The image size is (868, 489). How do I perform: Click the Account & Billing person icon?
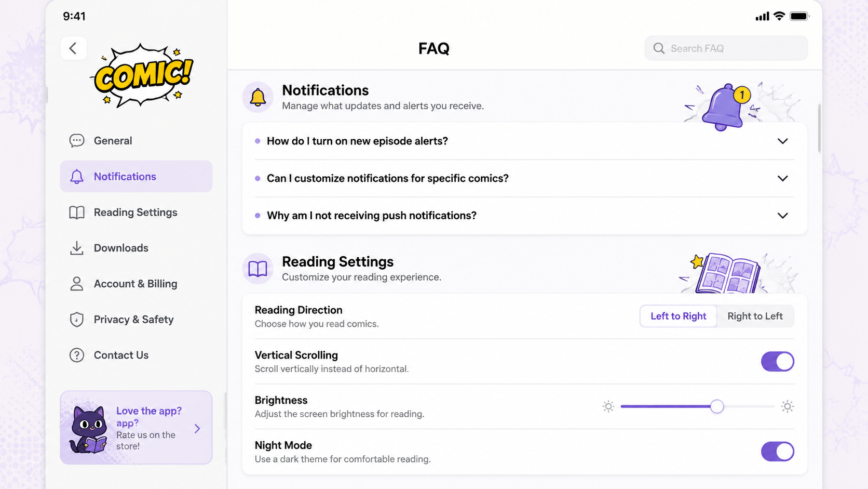77,284
